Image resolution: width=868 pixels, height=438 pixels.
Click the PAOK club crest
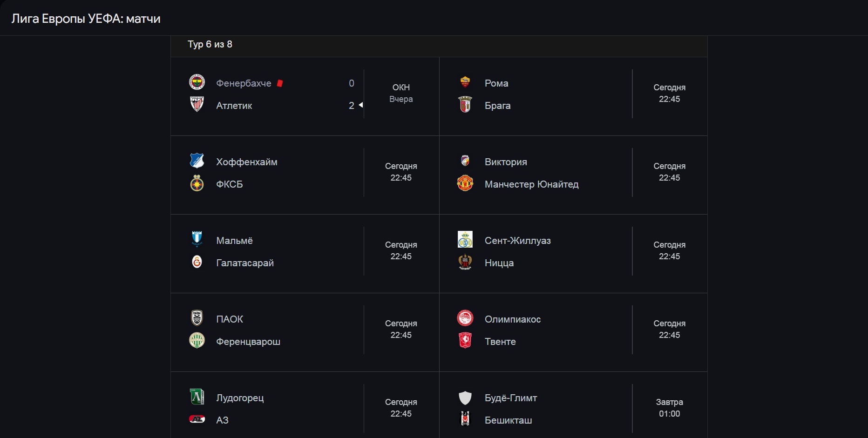197,318
